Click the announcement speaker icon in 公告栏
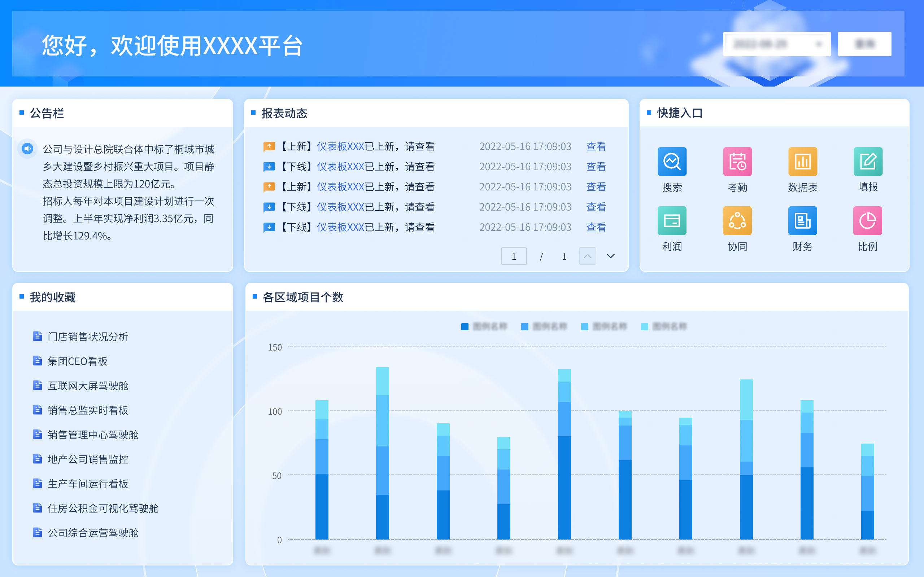Viewport: 924px width, 577px height. pyautogui.click(x=27, y=149)
